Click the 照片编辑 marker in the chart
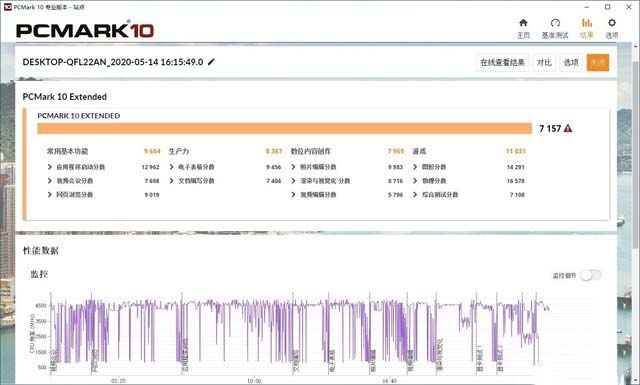Screen dimensions: 640x385 click(x=373, y=361)
